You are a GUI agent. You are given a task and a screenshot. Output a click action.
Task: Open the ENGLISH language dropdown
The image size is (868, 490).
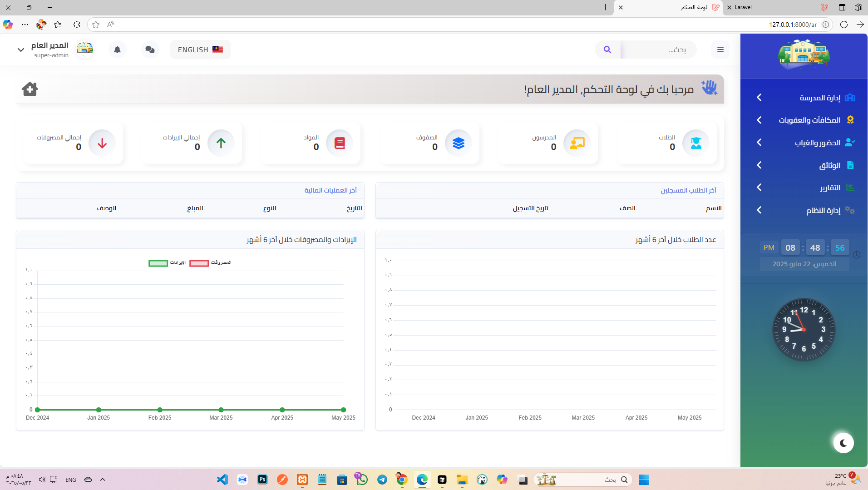pos(200,49)
